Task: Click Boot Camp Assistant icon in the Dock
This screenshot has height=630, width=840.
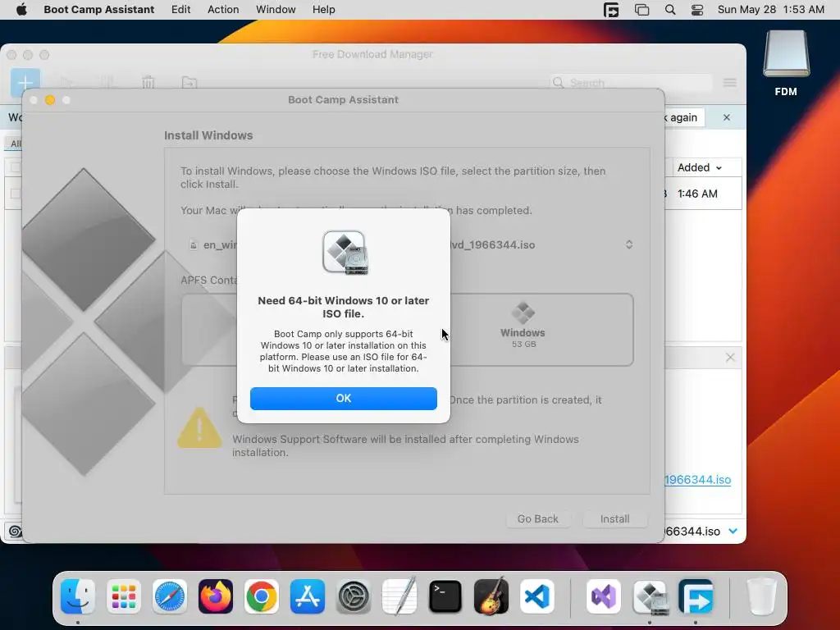Action: pos(650,596)
